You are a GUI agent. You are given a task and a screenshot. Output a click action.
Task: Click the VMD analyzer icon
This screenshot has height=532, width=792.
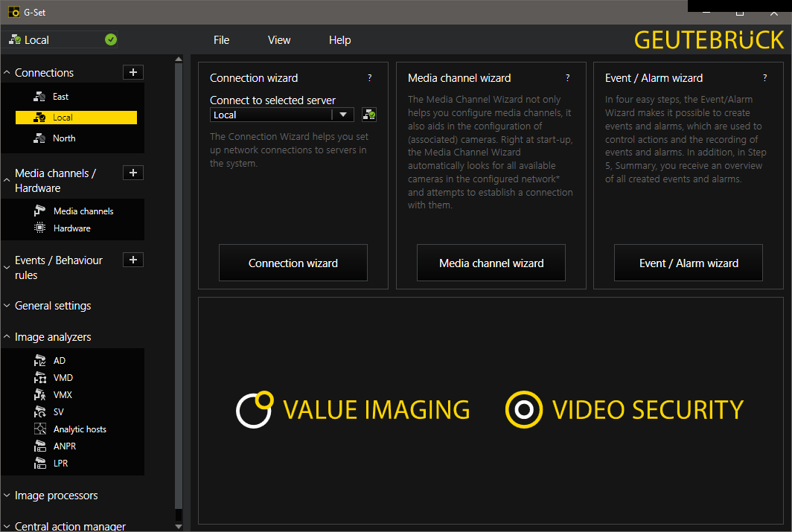[x=40, y=377]
